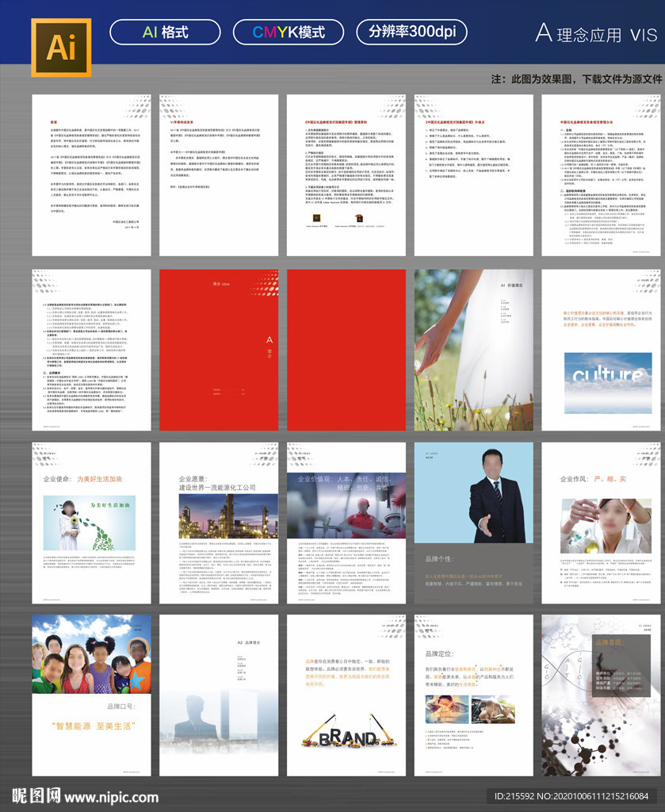Viewport: 665px width, 812px height.
Task: Click the small Ai file icon inside the 管理原则 page
Action: click(360, 219)
